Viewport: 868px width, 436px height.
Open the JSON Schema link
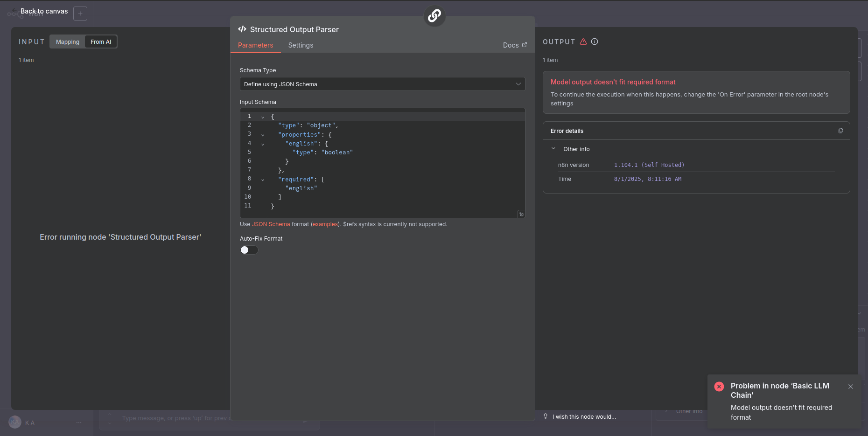(271, 224)
